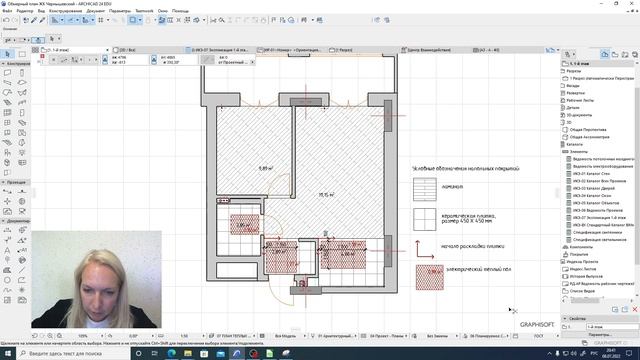Open the Документ menu
This screenshot has width=640, height=360.
(96, 11)
